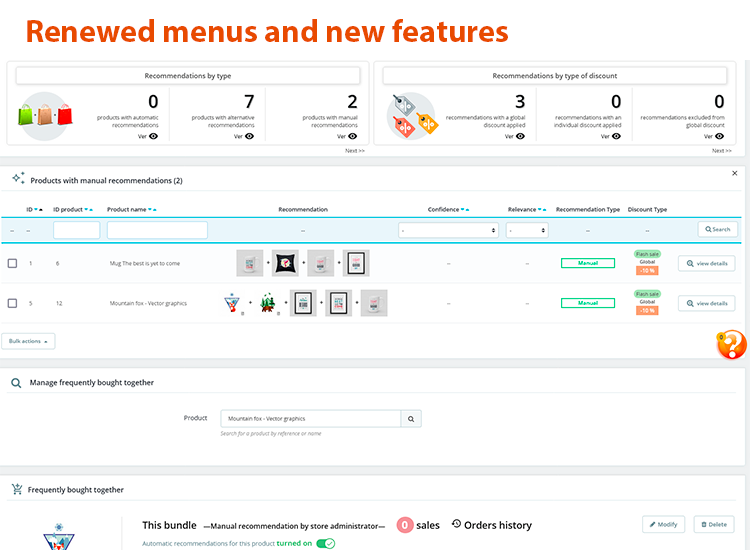View recommendations with individual discount eye icon
This screenshot has height=550, width=750.
(617, 136)
